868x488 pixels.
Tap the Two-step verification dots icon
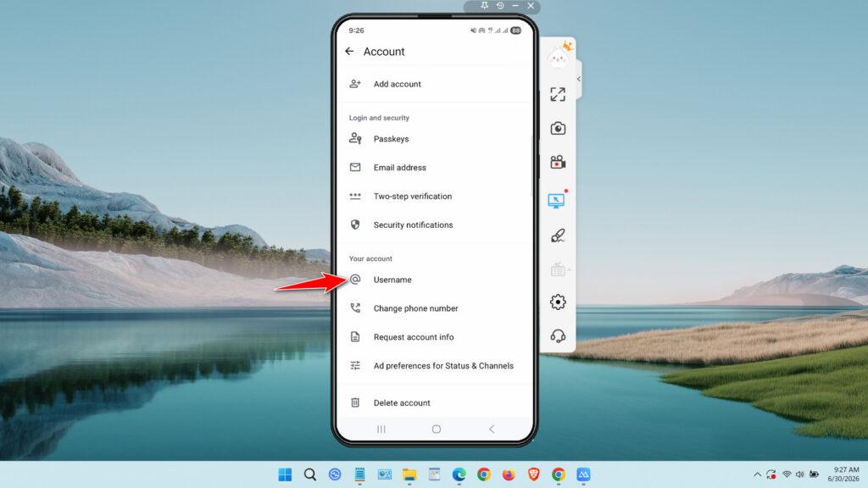[x=355, y=196]
